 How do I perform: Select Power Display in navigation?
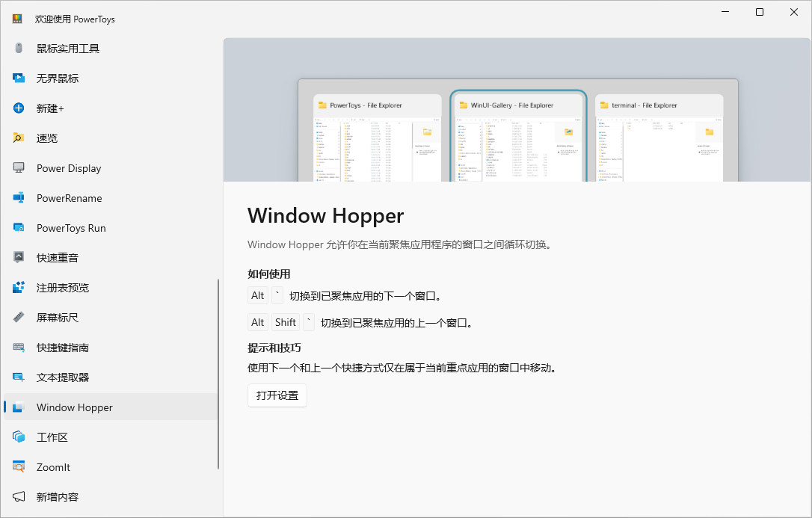tap(111, 168)
